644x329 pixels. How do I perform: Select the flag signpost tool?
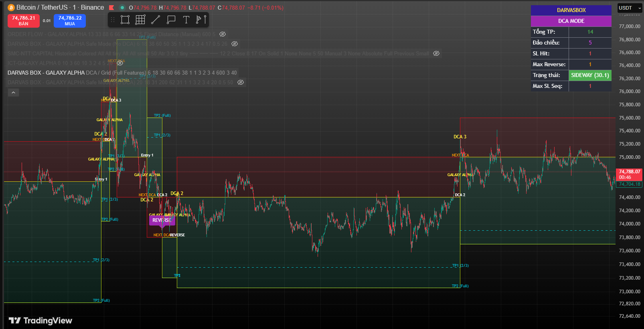click(201, 20)
